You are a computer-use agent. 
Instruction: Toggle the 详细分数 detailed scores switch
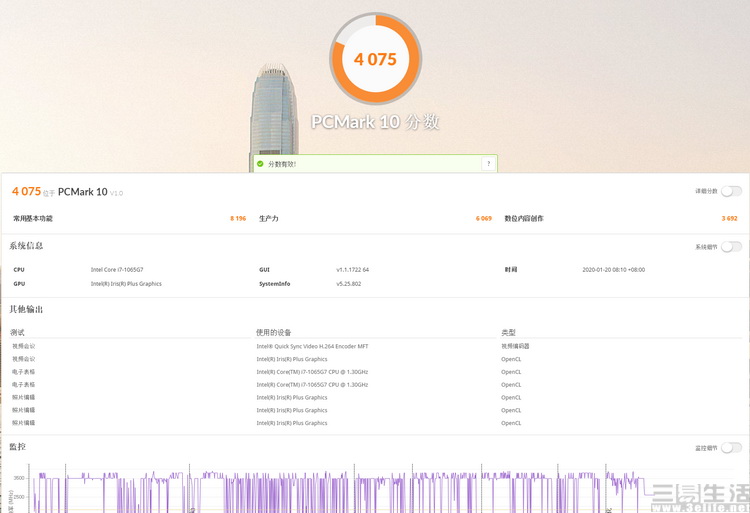tap(731, 191)
